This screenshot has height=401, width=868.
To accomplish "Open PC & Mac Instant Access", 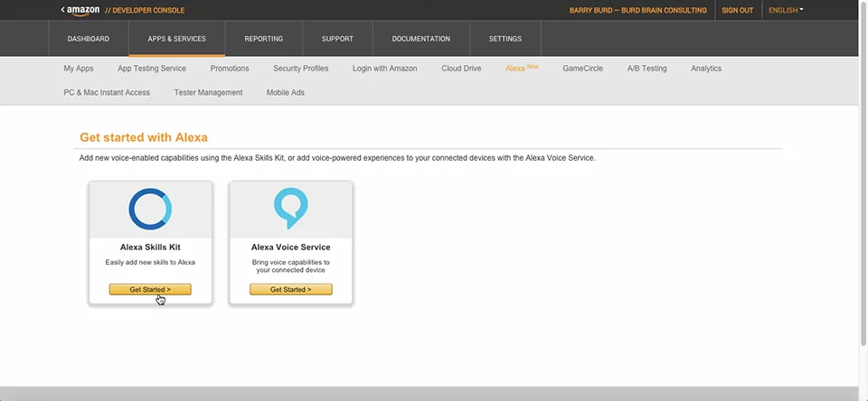I will click(107, 92).
